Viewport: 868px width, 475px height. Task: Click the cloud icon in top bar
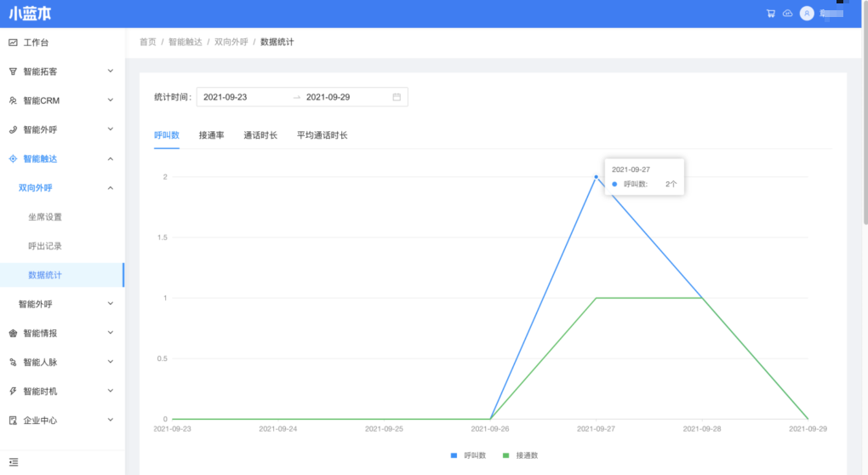coord(787,14)
